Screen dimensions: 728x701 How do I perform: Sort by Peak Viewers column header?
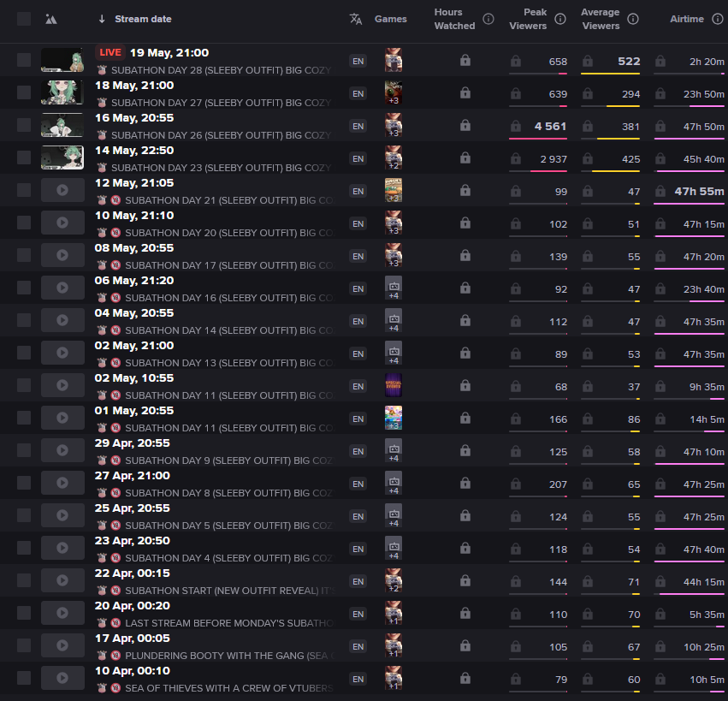pyautogui.click(x=528, y=19)
